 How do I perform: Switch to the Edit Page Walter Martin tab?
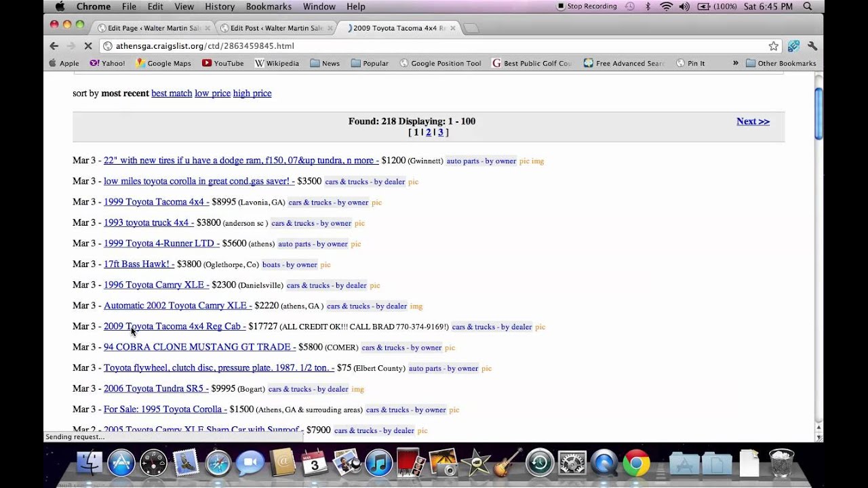click(154, 28)
